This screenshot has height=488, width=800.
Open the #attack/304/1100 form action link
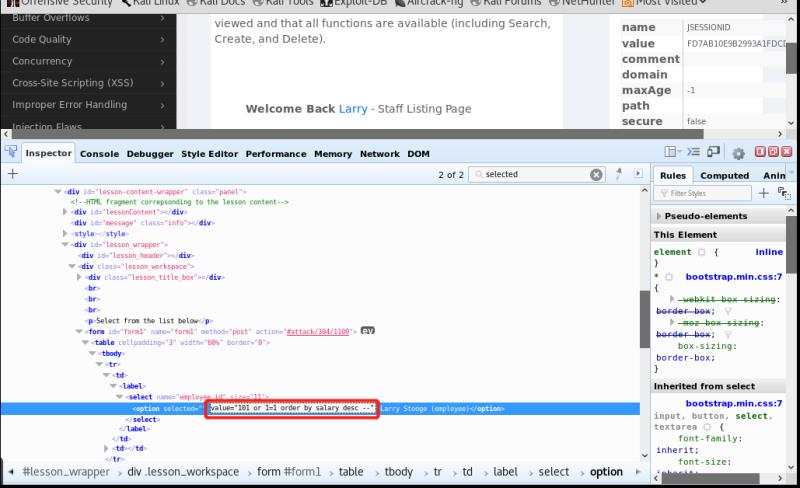[318, 331]
